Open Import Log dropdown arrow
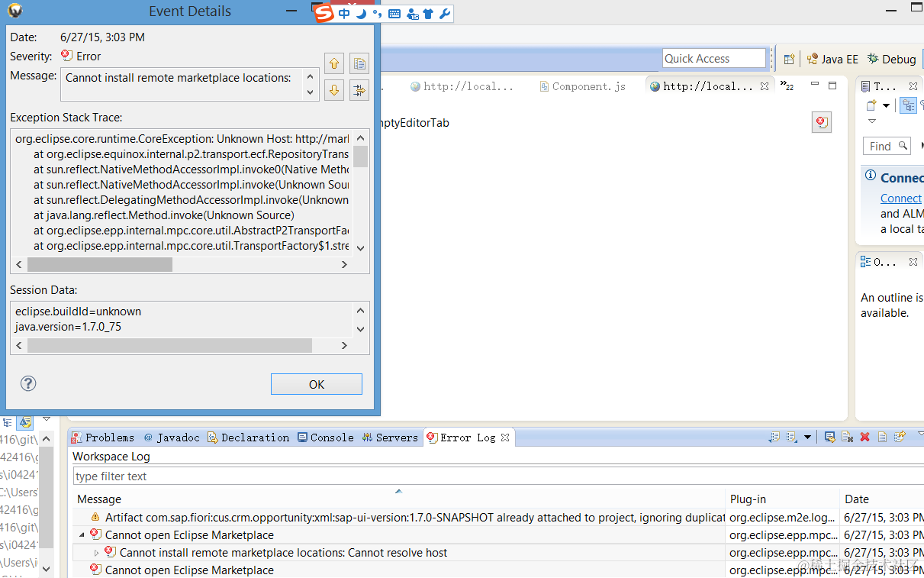The width and height of the screenshot is (924, 578). 807,438
